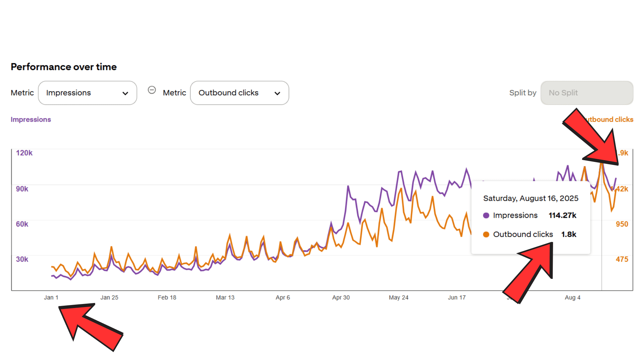Click the Performance over time heading

click(x=64, y=67)
